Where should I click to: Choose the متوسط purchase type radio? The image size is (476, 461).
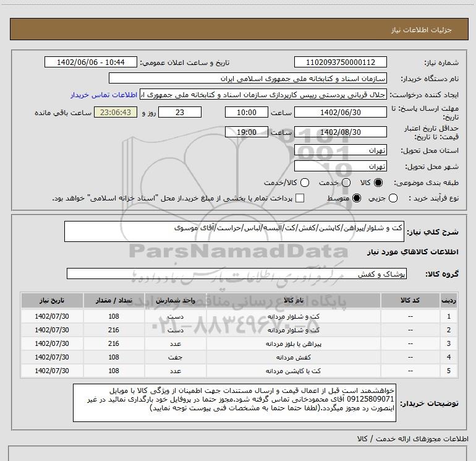click(x=357, y=198)
